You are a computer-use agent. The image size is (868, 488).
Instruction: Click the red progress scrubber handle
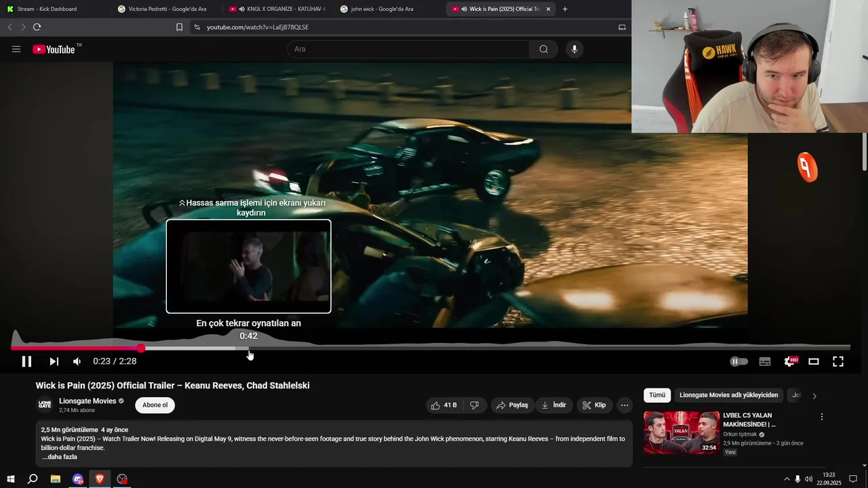(x=140, y=348)
